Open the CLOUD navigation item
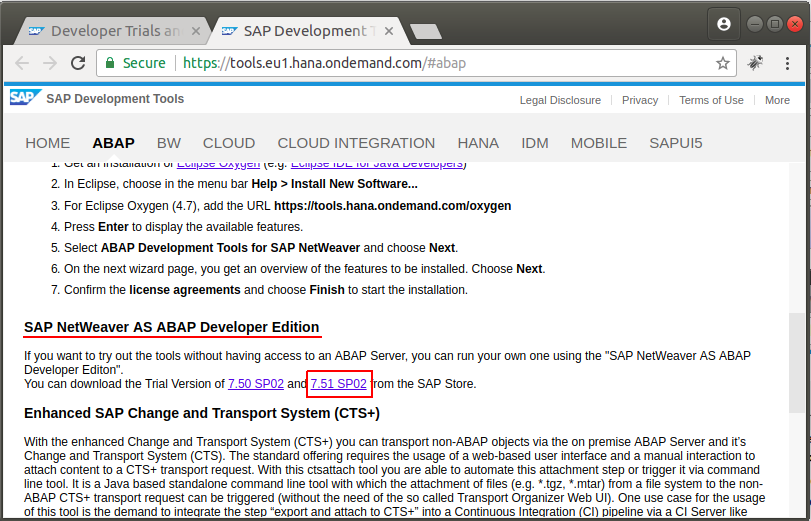This screenshot has height=521, width=811. (229, 143)
